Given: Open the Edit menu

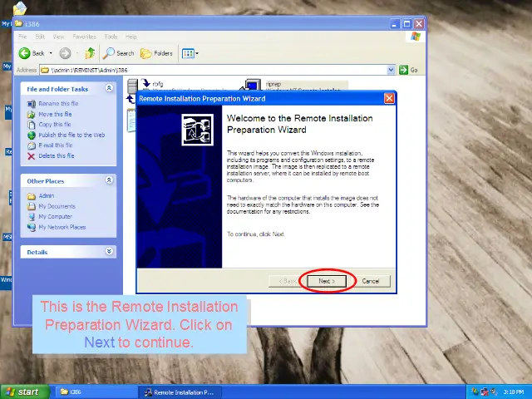Looking at the screenshot, I should tap(40, 37).
